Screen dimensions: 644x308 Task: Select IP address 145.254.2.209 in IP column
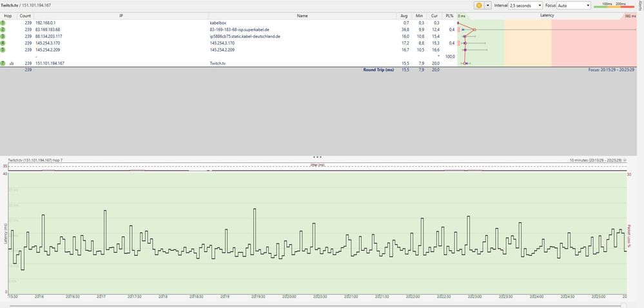48,50
